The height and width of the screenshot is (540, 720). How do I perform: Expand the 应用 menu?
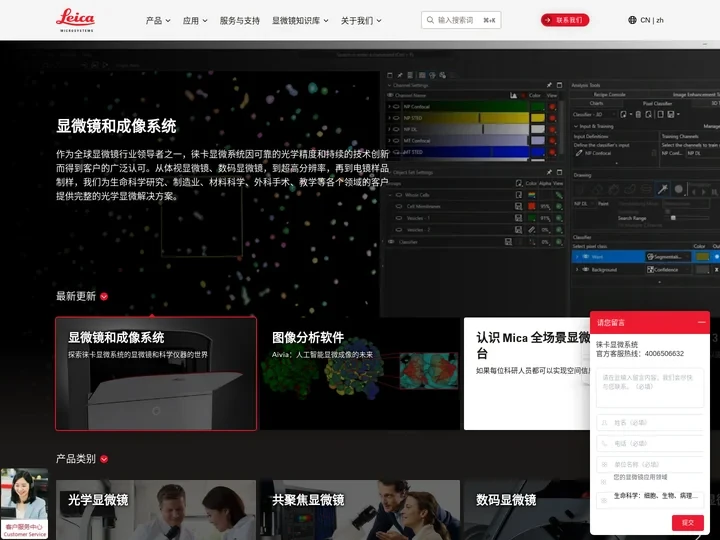(195, 20)
